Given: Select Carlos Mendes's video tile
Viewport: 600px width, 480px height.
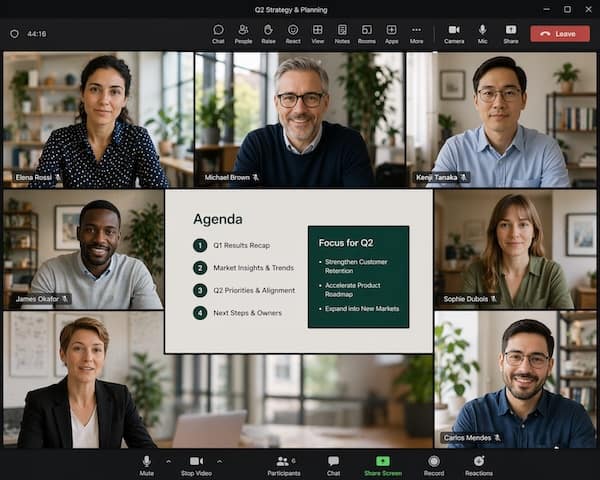Looking at the screenshot, I should coord(515,379).
